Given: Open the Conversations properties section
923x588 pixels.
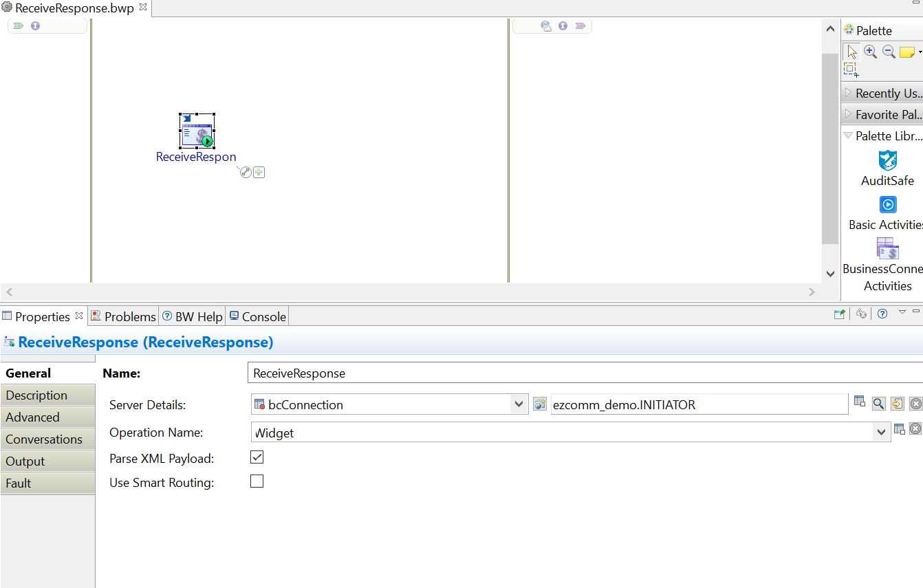Looking at the screenshot, I should (48, 439).
